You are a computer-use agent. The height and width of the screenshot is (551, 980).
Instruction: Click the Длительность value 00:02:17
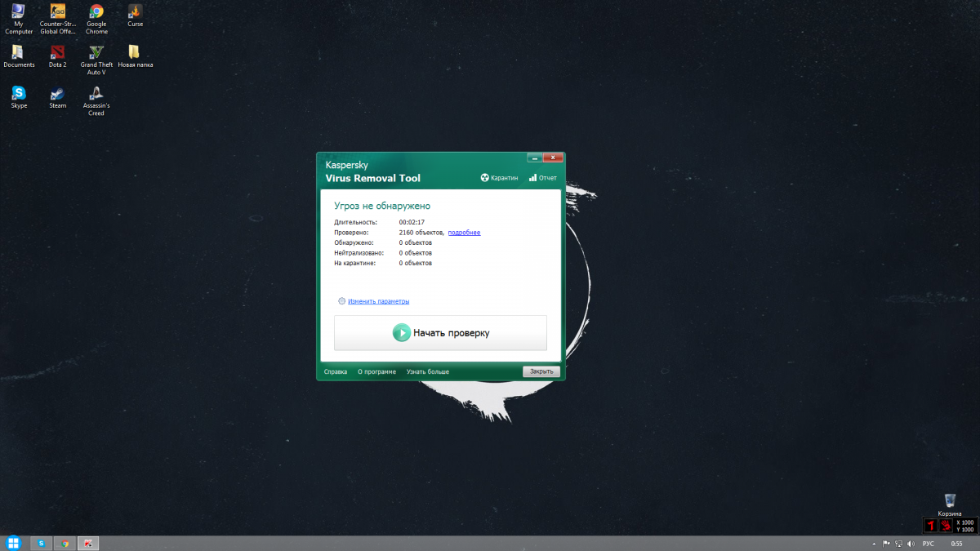412,222
